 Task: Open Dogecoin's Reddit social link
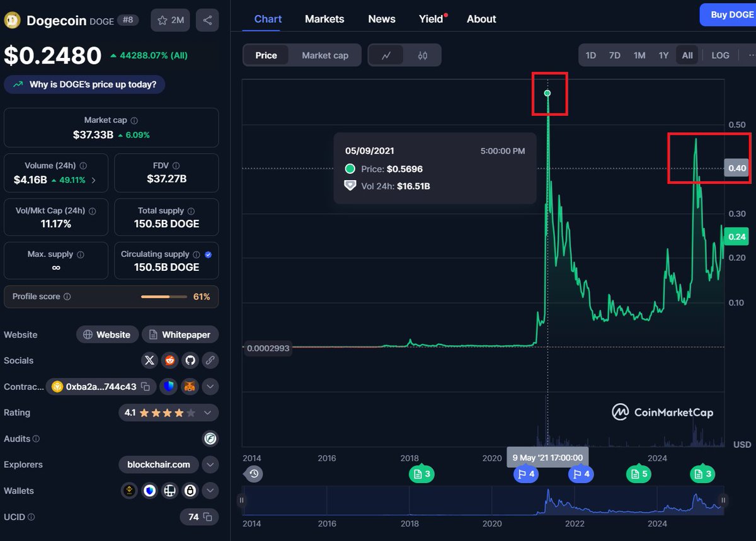(169, 360)
